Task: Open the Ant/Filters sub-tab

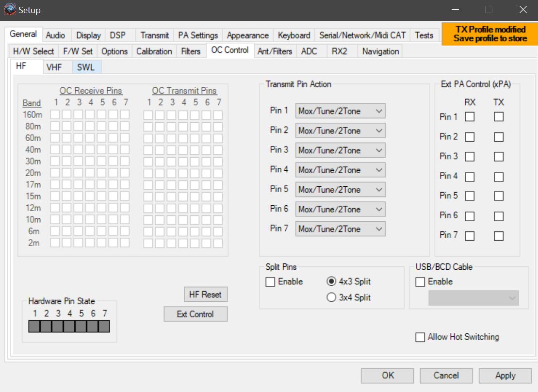Action: (x=275, y=51)
